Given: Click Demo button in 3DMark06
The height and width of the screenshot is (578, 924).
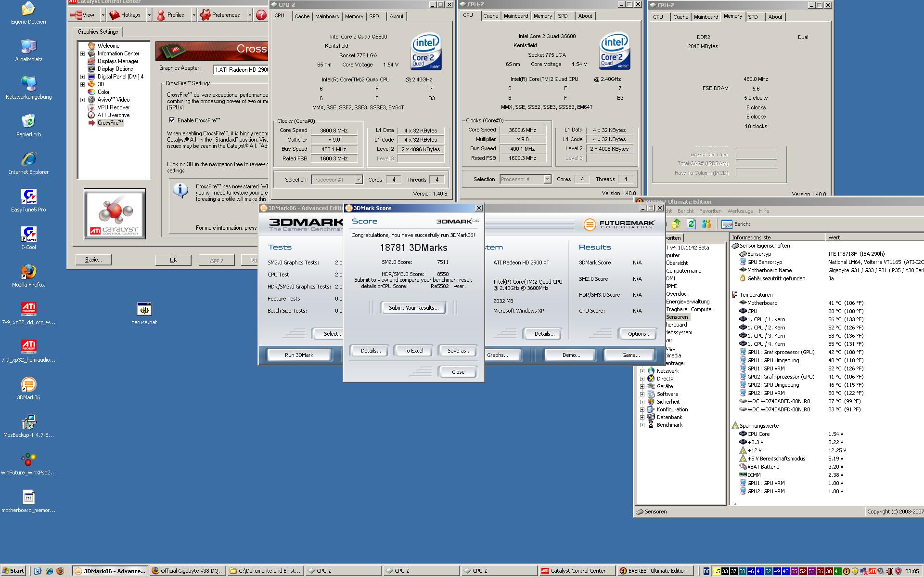Looking at the screenshot, I should 571,355.
